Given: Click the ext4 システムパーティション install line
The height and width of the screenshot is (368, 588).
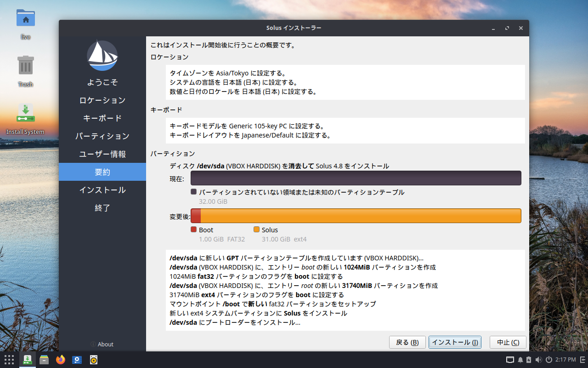Looking at the screenshot, I should (x=258, y=313).
